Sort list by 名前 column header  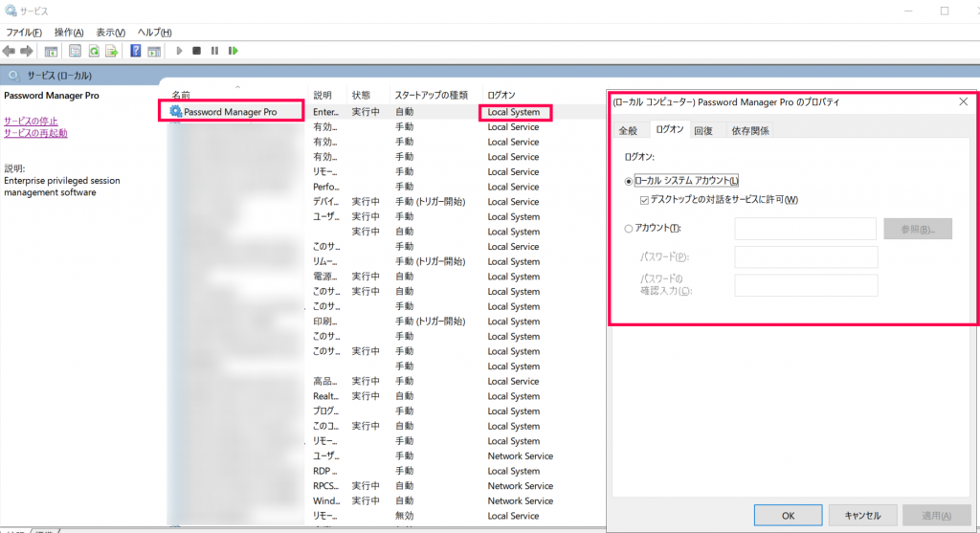(181, 95)
